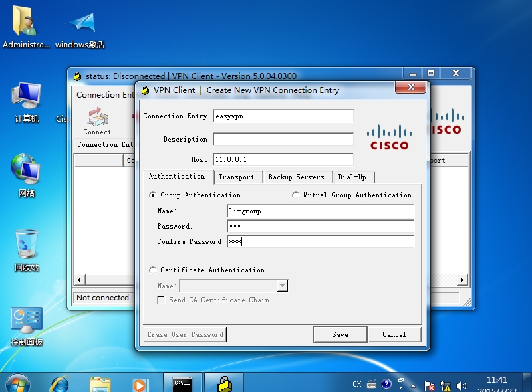Click the right scroll arrow in main window list

coord(462,280)
